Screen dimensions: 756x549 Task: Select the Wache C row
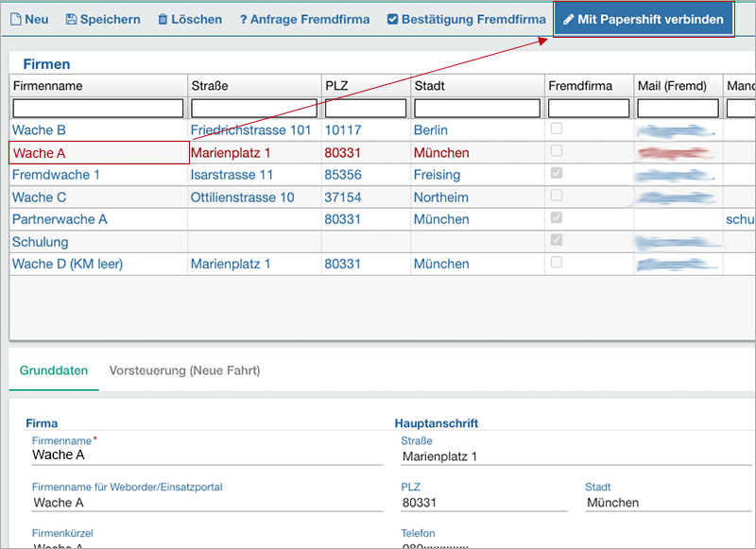pos(382,197)
